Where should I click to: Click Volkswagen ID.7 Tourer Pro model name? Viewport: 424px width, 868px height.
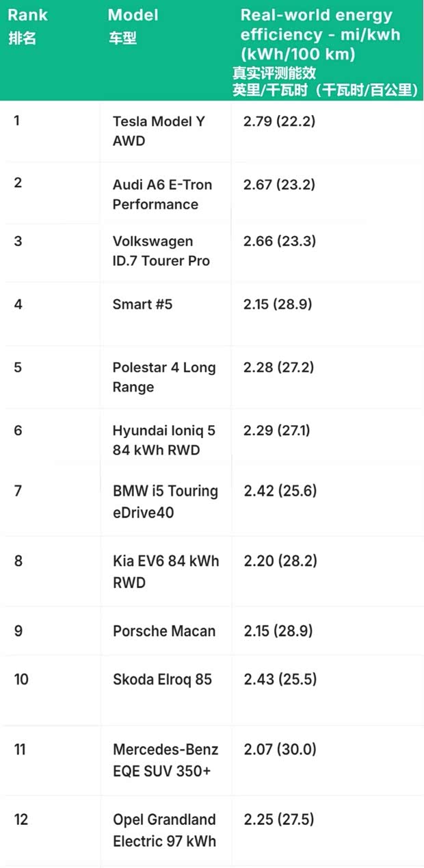pos(161,251)
